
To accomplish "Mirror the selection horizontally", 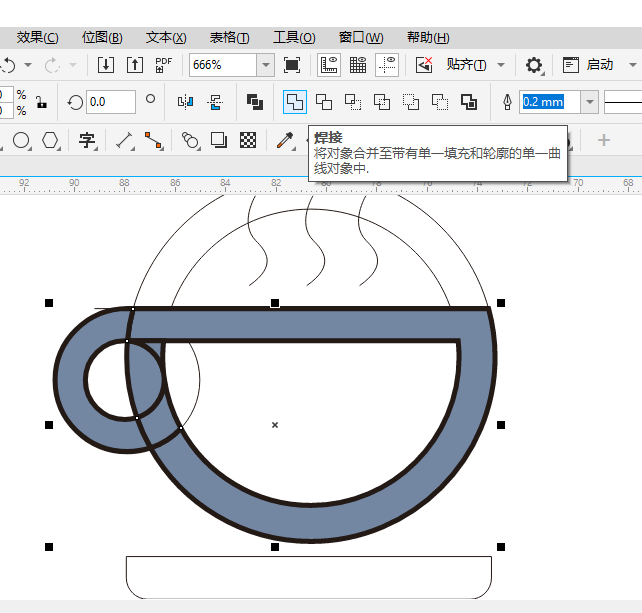I will pyautogui.click(x=185, y=102).
